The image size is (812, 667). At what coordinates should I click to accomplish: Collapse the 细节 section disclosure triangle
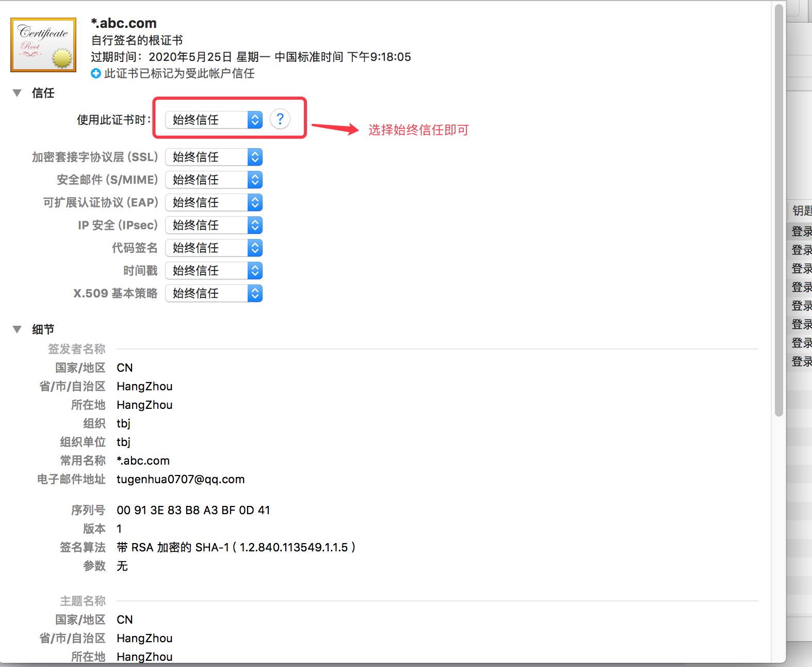pos(17,329)
